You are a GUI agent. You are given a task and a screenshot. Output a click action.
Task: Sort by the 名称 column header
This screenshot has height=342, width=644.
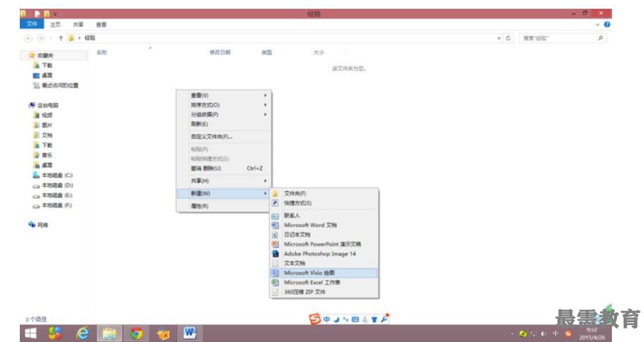point(101,52)
